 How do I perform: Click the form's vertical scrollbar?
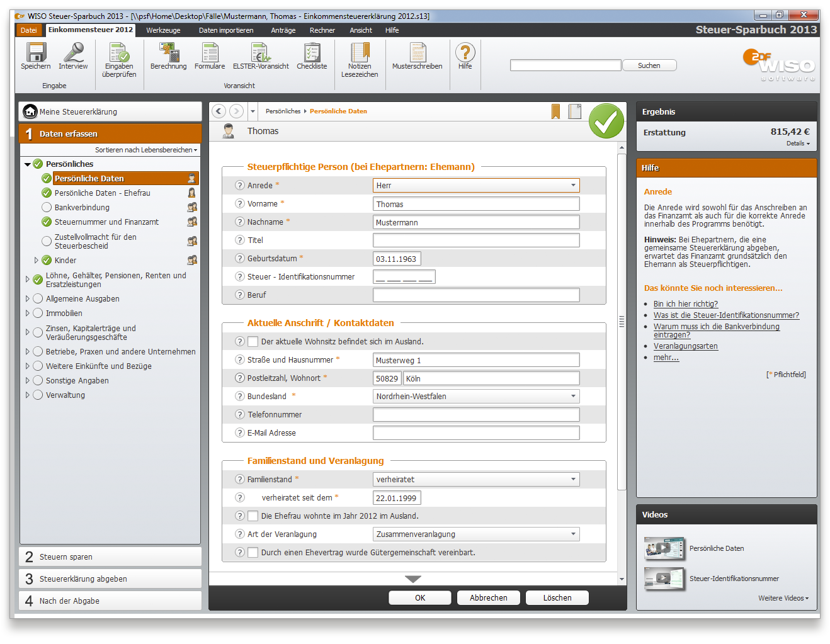pyautogui.click(x=622, y=321)
